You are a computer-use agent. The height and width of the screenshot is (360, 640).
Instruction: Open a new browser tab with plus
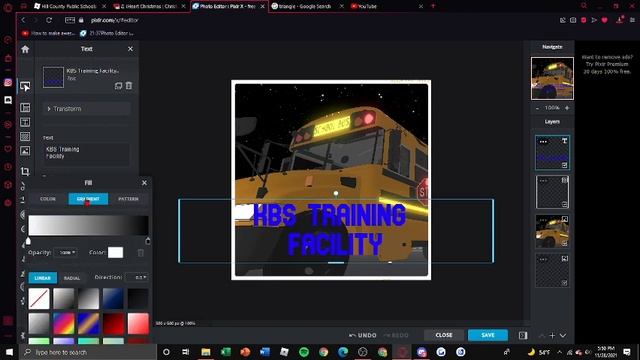coord(433,6)
